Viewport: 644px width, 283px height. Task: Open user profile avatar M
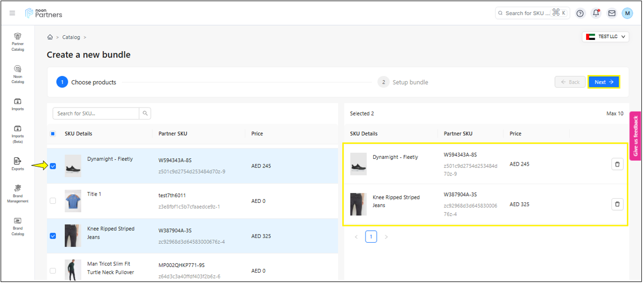627,13
